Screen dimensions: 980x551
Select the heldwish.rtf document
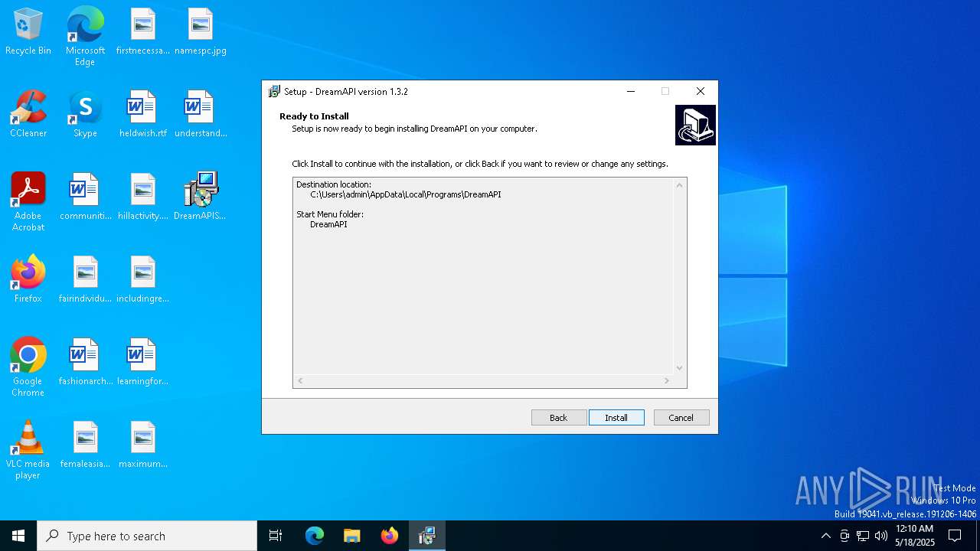pyautogui.click(x=142, y=114)
